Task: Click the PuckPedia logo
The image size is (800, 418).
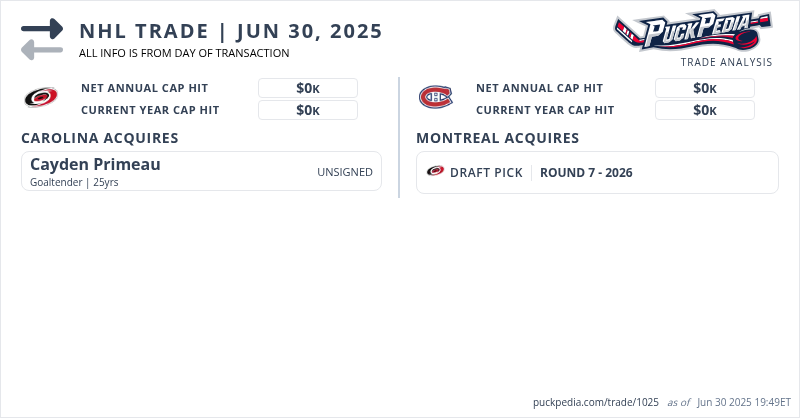Action: pyautogui.click(x=691, y=30)
